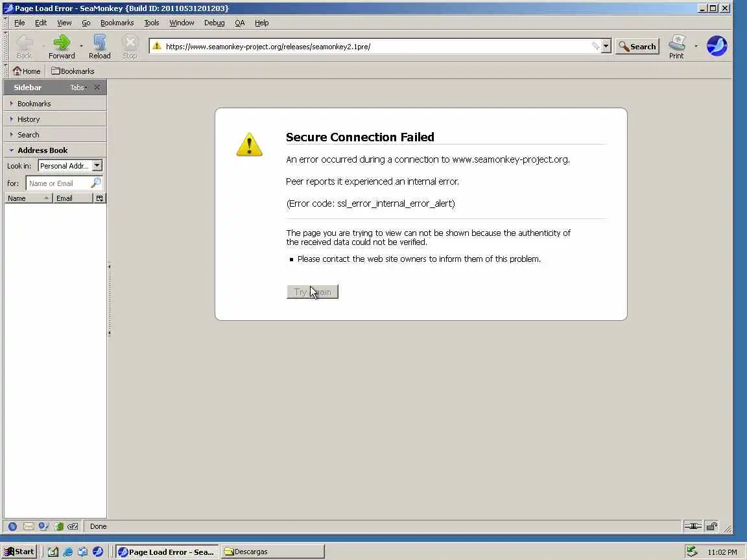Click the system tray network icon
This screenshot has height=560, width=747.
click(693, 552)
